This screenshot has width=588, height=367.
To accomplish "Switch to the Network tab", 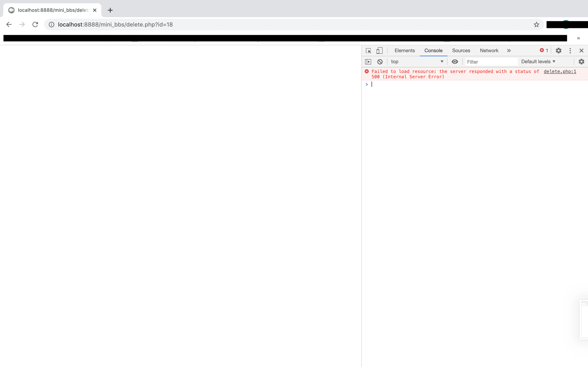I will tap(489, 51).
